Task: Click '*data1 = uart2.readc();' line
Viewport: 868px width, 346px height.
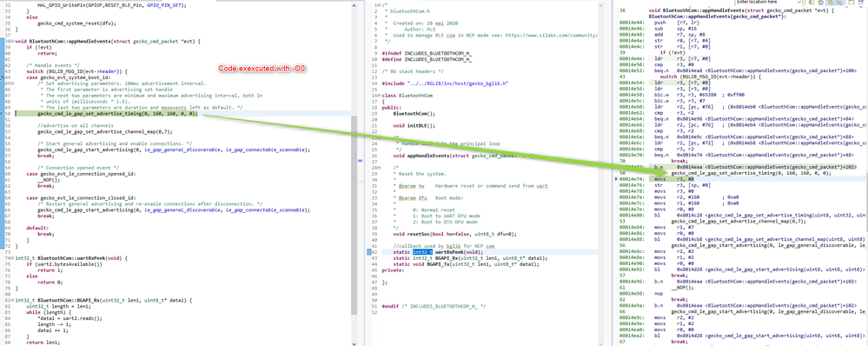Action: tap(70, 318)
